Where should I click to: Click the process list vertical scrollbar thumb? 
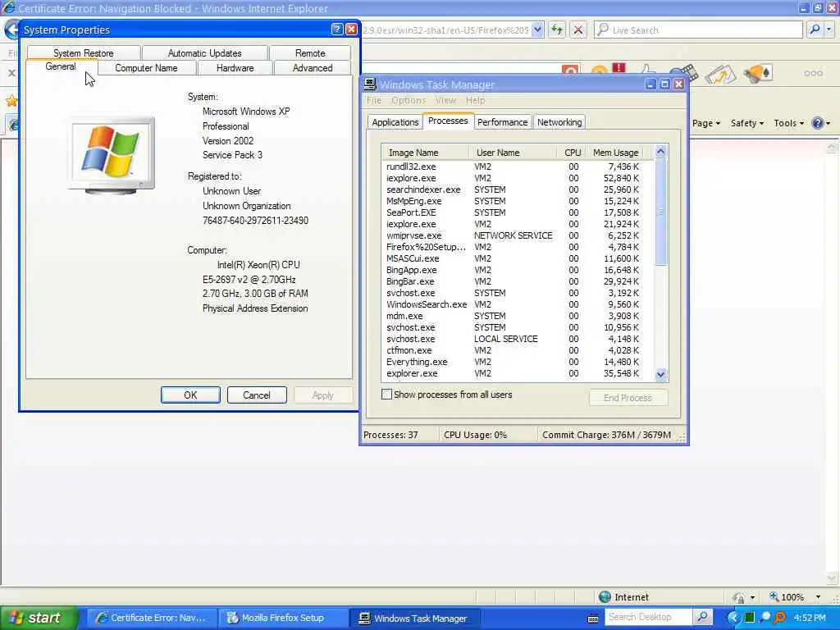click(660, 212)
